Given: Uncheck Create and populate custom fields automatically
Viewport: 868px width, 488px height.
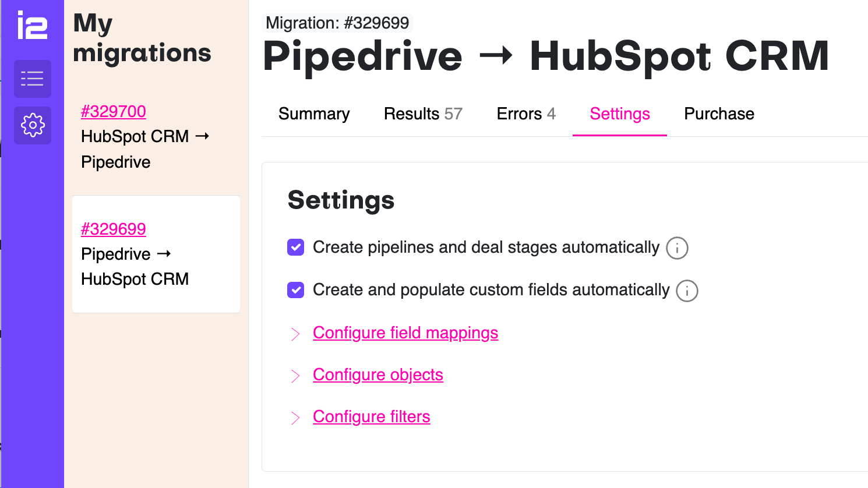Looking at the screenshot, I should pyautogui.click(x=296, y=290).
